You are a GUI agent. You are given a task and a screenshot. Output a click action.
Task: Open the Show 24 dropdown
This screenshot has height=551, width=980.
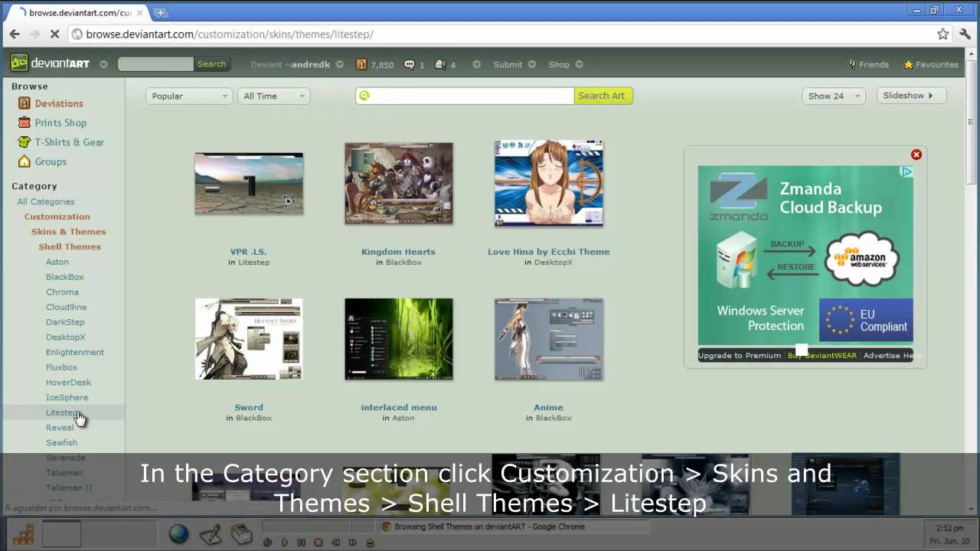click(833, 96)
